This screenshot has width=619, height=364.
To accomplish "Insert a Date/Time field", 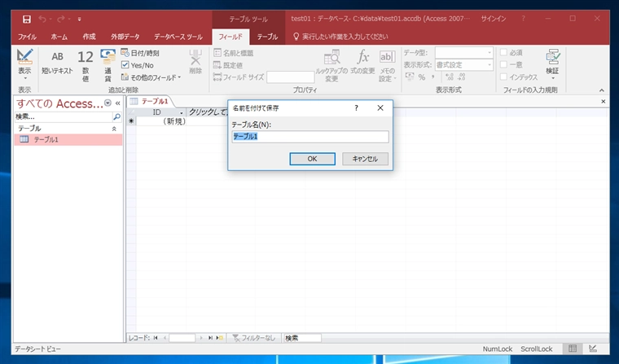I will click(x=140, y=53).
